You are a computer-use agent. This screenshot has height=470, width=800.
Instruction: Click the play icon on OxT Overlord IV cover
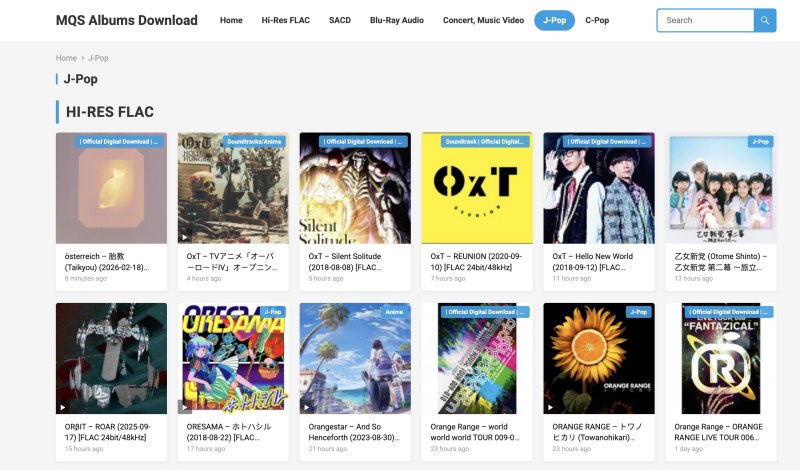coord(185,237)
